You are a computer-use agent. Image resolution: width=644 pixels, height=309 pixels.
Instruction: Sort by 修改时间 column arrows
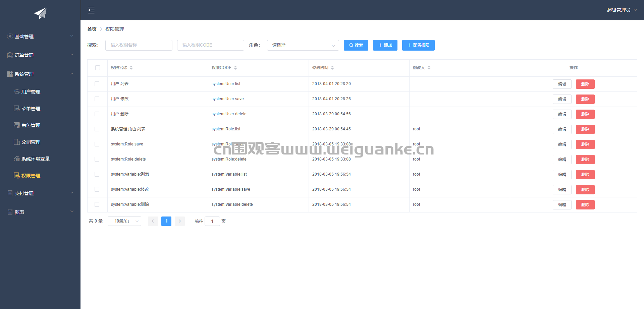[x=332, y=68]
